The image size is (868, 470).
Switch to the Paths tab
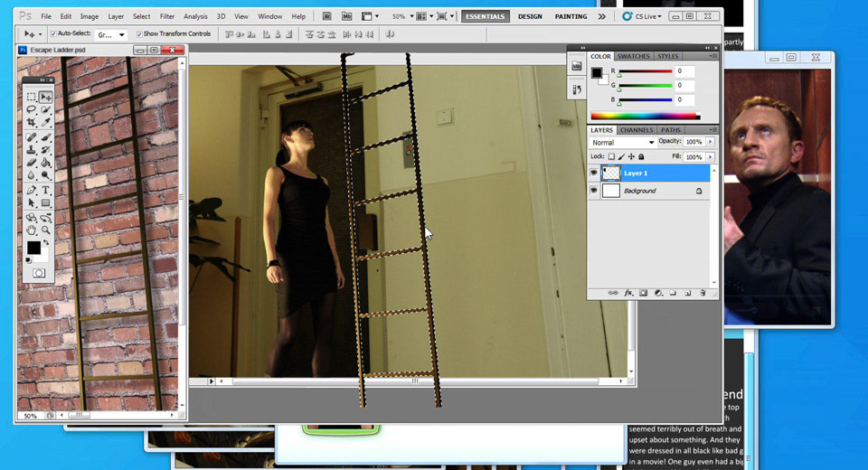coord(670,130)
